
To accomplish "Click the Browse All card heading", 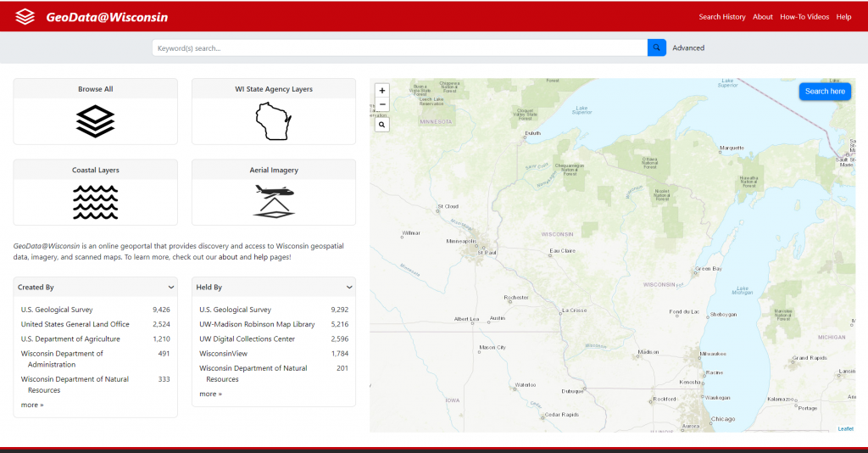I will point(95,88).
